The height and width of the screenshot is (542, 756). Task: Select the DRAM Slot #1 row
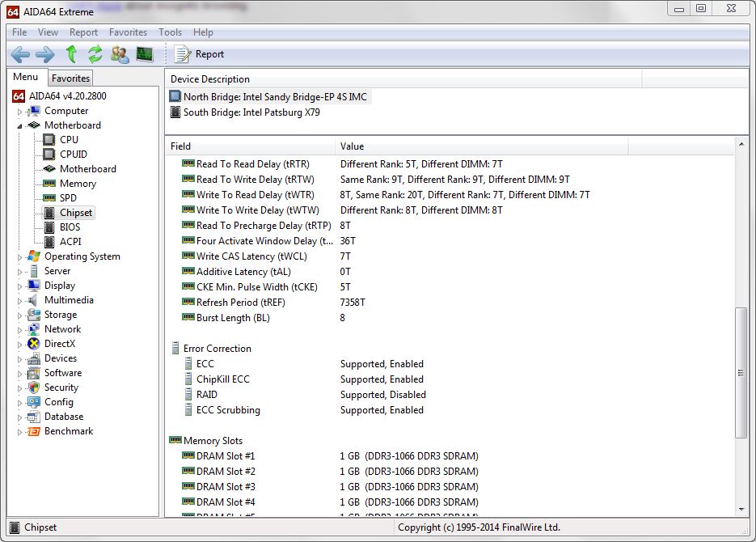coord(450,456)
